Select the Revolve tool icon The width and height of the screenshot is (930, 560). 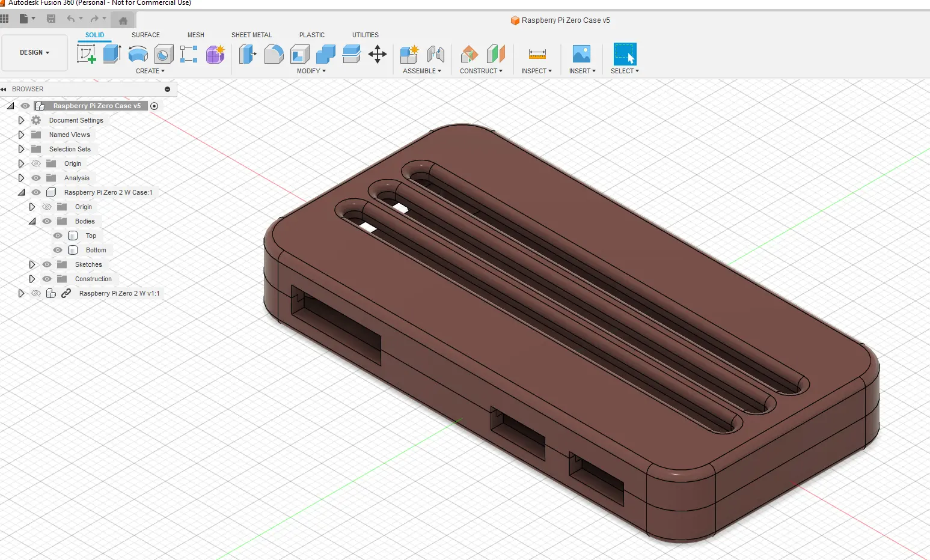pyautogui.click(x=138, y=54)
